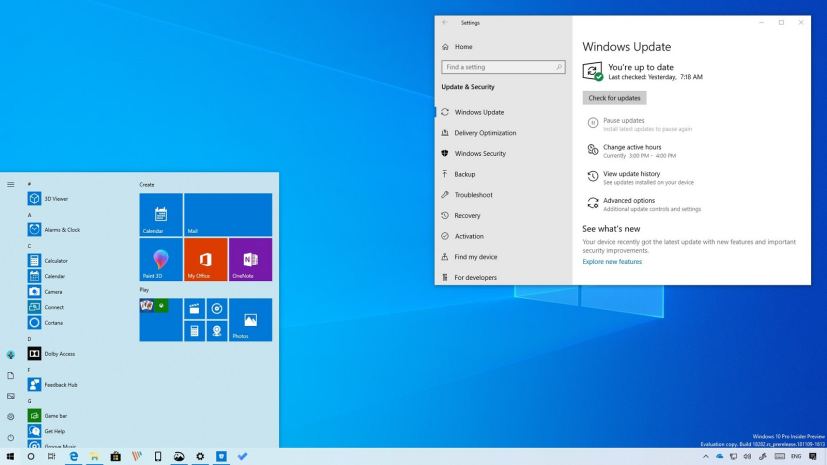Viewport: 827px width, 465px height.
Task: Click the Windows Start button on taskbar
Action: 10,457
